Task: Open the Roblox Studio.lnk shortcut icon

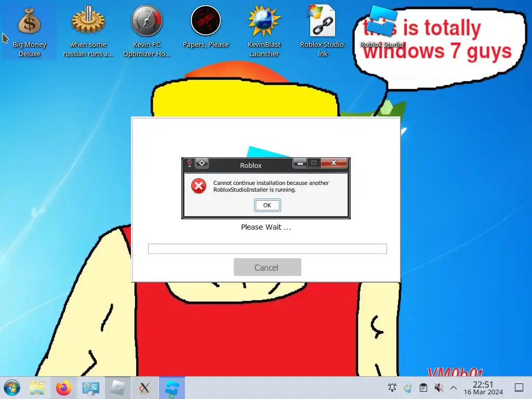Action: (323, 31)
